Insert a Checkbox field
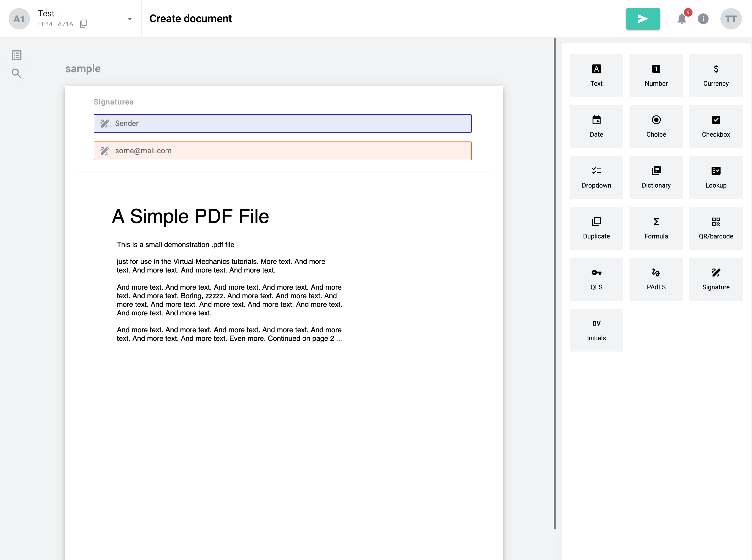 pyautogui.click(x=716, y=126)
